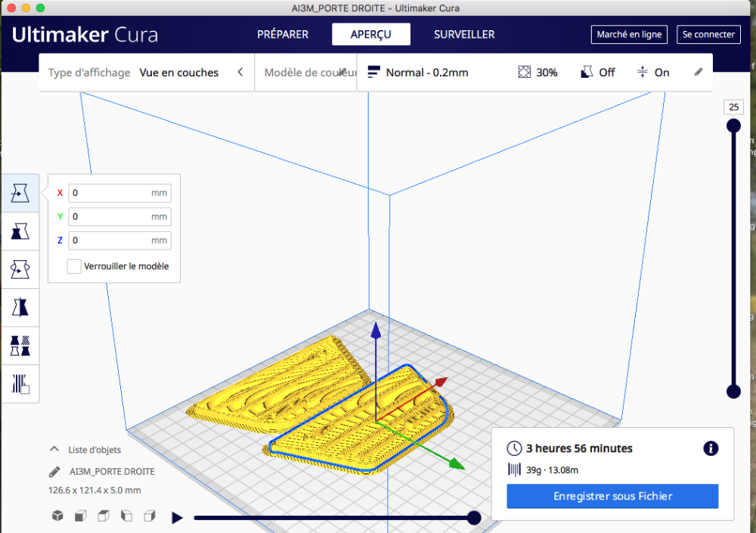Screen dimensions: 756x533
Task: Collapse the Liste d'objets expander
Action: pyautogui.click(x=54, y=449)
